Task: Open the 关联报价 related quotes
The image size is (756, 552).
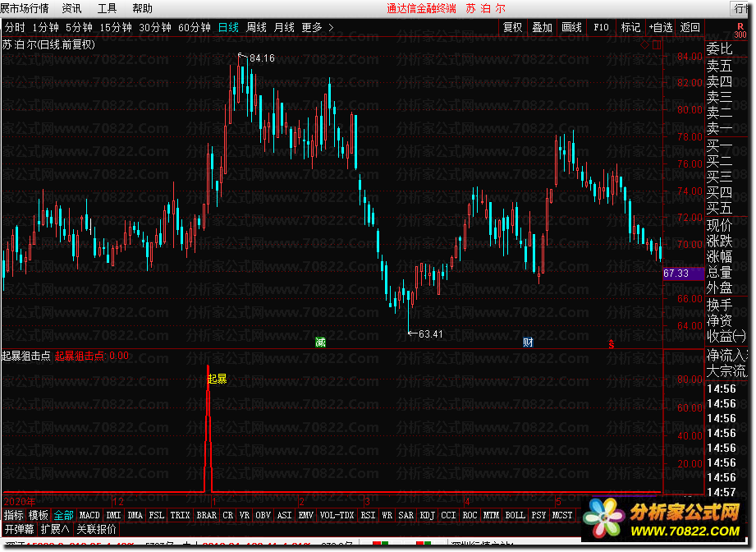Action: (x=96, y=529)
